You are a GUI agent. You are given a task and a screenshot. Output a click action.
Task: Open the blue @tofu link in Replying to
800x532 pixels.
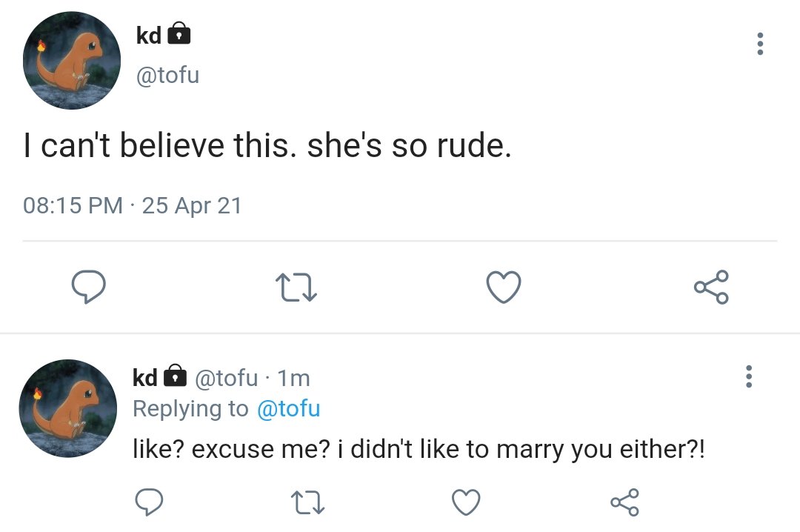click(288, 408)
